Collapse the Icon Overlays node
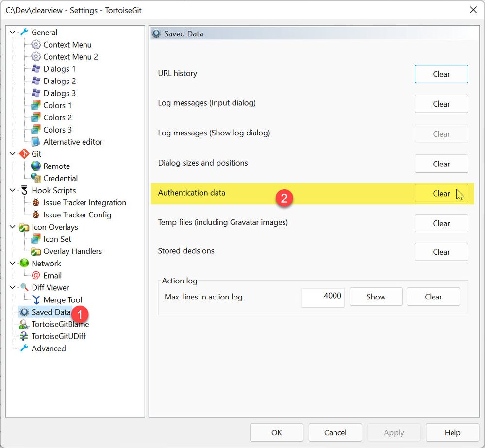The image size is (485, 448). pyautogui.click(x=12, y=227)
